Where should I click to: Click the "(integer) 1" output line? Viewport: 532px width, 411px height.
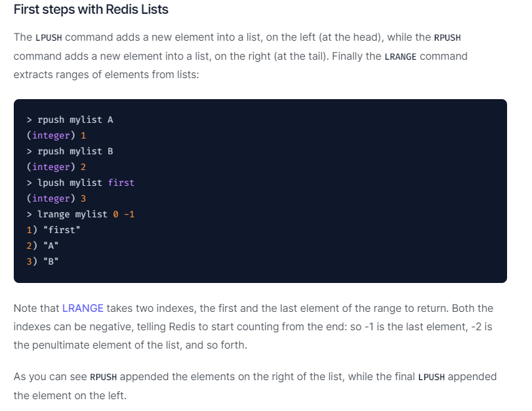click(56, 135)
